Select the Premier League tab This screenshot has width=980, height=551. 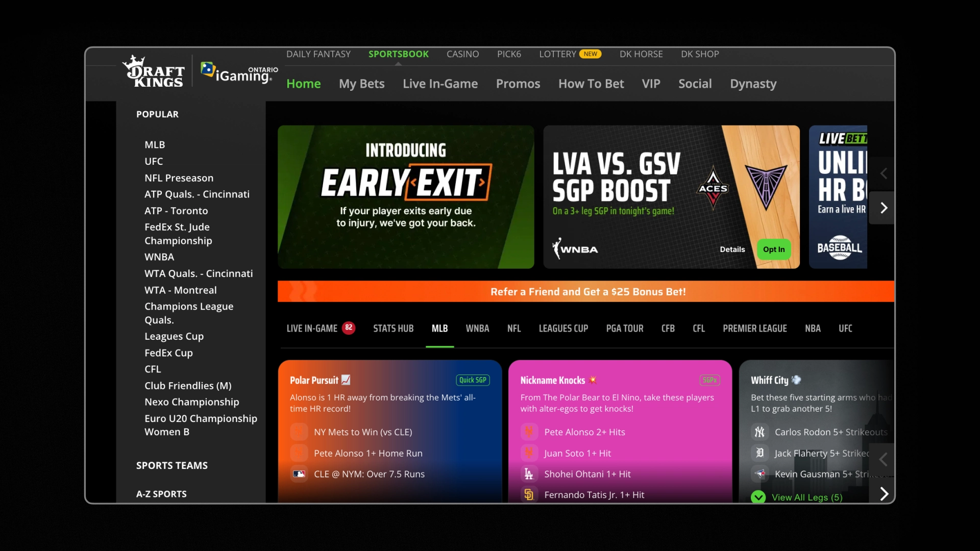(755, 329)
